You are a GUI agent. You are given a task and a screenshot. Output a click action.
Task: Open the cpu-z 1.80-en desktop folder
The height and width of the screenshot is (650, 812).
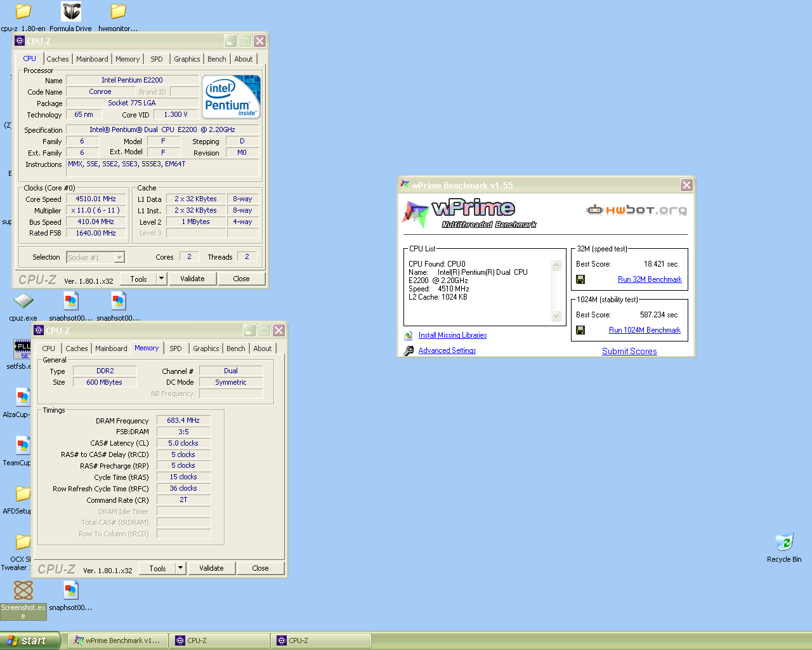coord(23,11)
